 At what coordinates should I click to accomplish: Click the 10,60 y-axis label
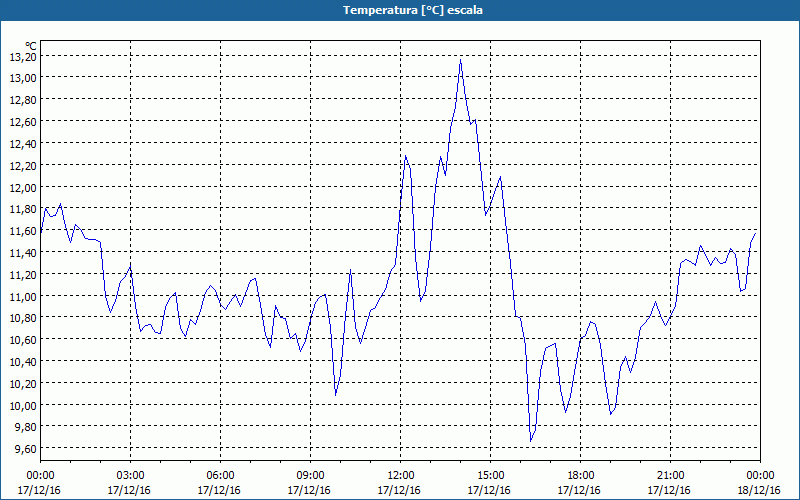click(x=23, y=340)
